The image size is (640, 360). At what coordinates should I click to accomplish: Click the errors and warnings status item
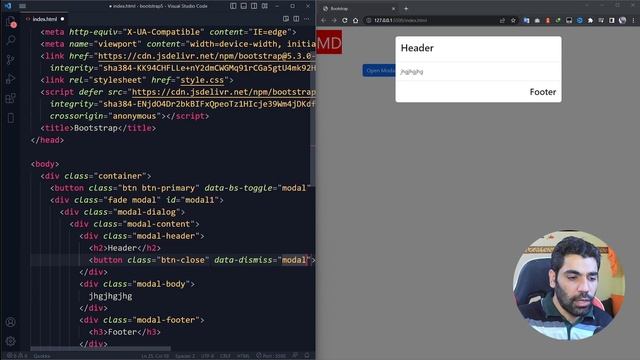tap(17, 356)
